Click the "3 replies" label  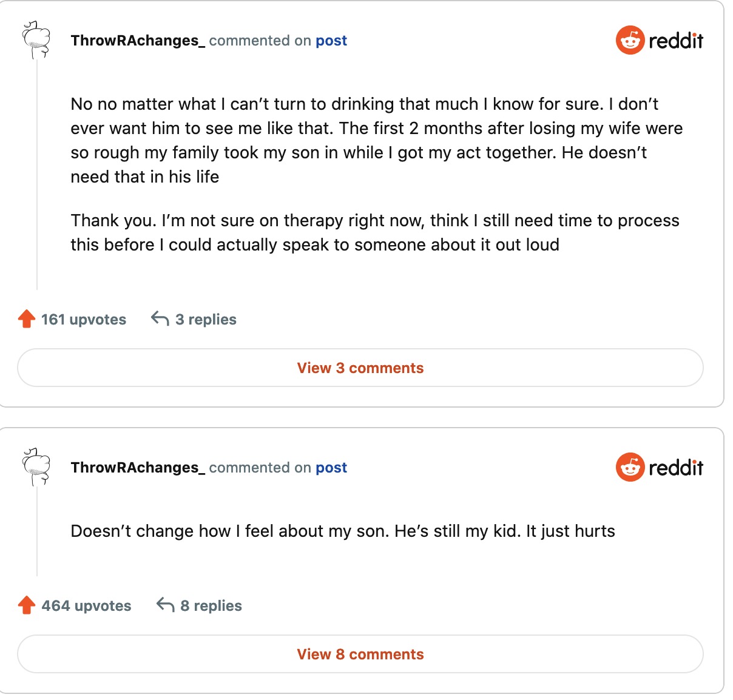(x=206, y=320)
